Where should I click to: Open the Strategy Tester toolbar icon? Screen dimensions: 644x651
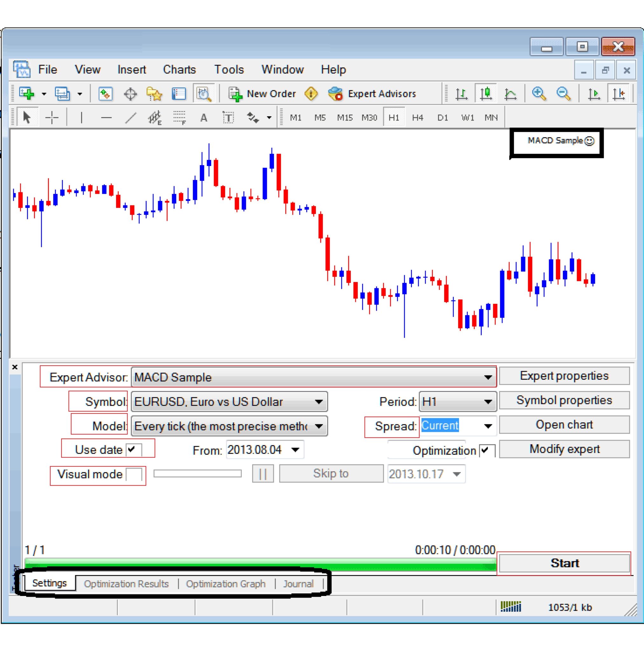pyautogui.click(x=204, y=94)
